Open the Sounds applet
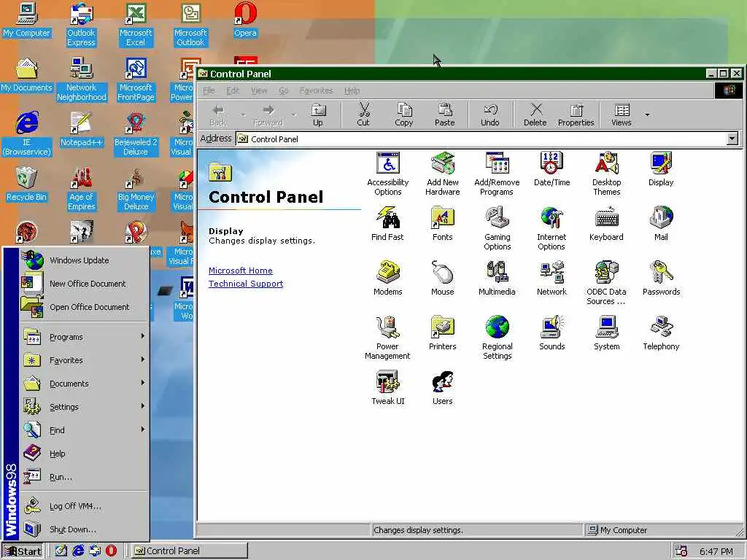The image size is (747, 560). point(551,333)
